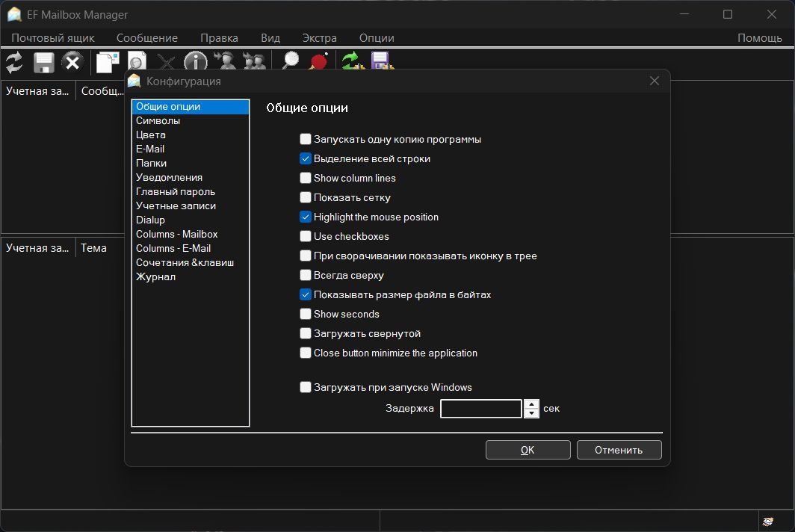Viewport: 795px width, 532px height.
Task: Decrease Задержка with the spinner down arrow
Action: tap(531, 413)
